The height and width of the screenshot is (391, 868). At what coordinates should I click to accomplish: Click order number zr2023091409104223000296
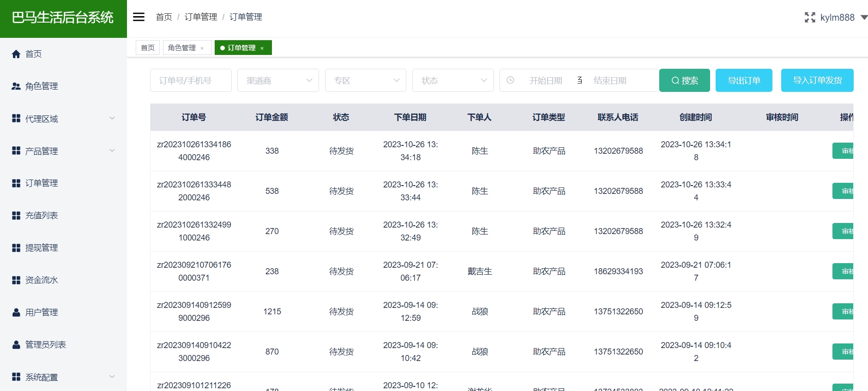(194, 352)
